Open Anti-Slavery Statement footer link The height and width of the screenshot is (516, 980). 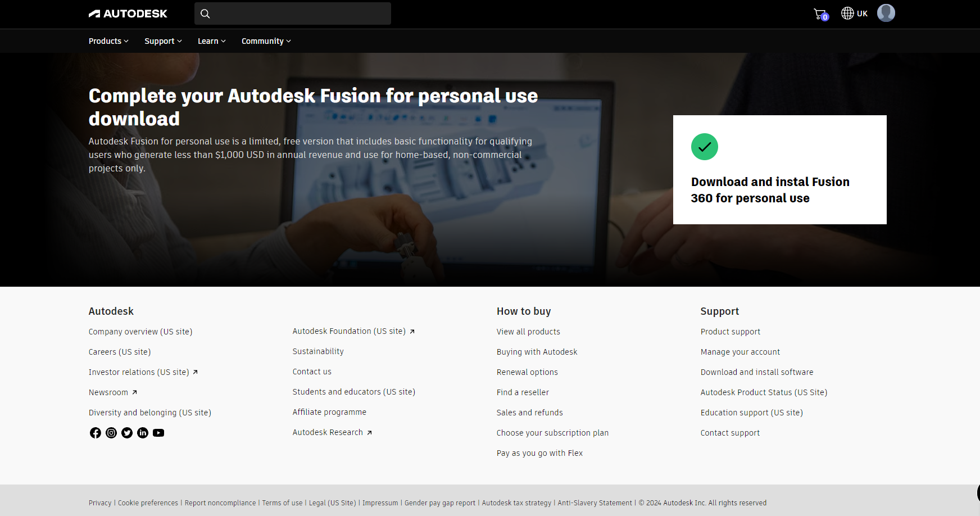tap(595, 503)
